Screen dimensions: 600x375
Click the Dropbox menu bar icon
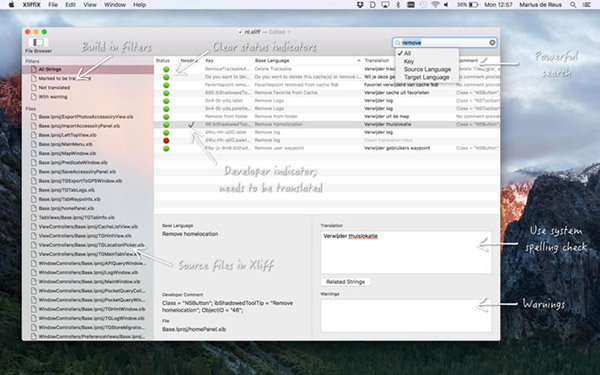[360, 5]
